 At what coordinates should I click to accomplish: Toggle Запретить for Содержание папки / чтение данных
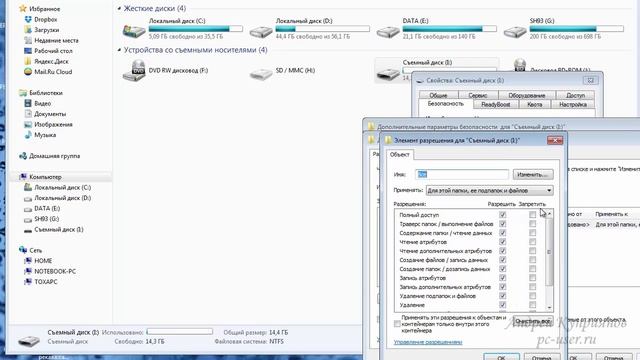(x=532, y=233)
